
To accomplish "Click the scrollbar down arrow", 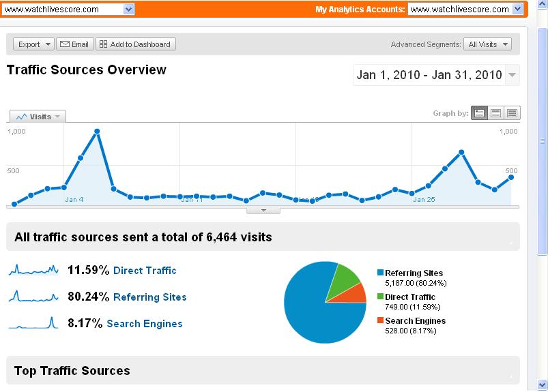I will 543,385.
